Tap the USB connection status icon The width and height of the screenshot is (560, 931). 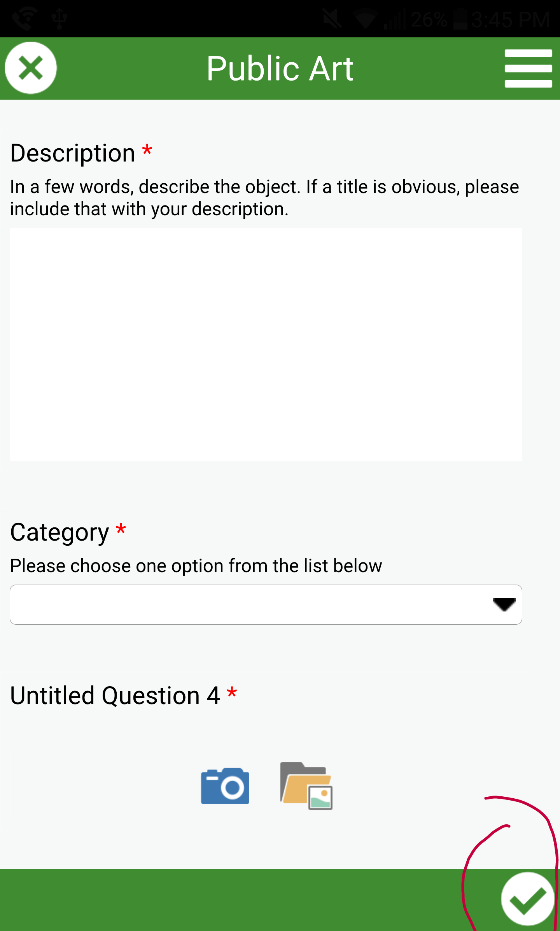pos(59,19)
